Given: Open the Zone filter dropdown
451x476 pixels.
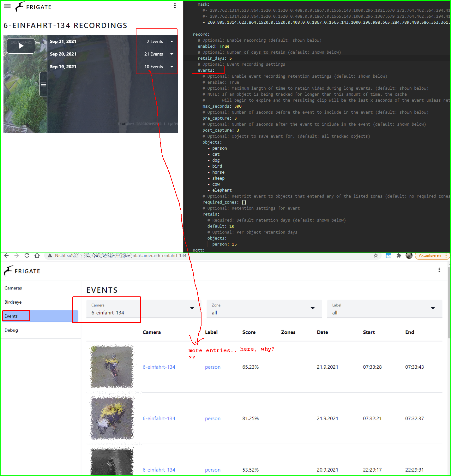Looking at the screenshot, I should point(312,308).
